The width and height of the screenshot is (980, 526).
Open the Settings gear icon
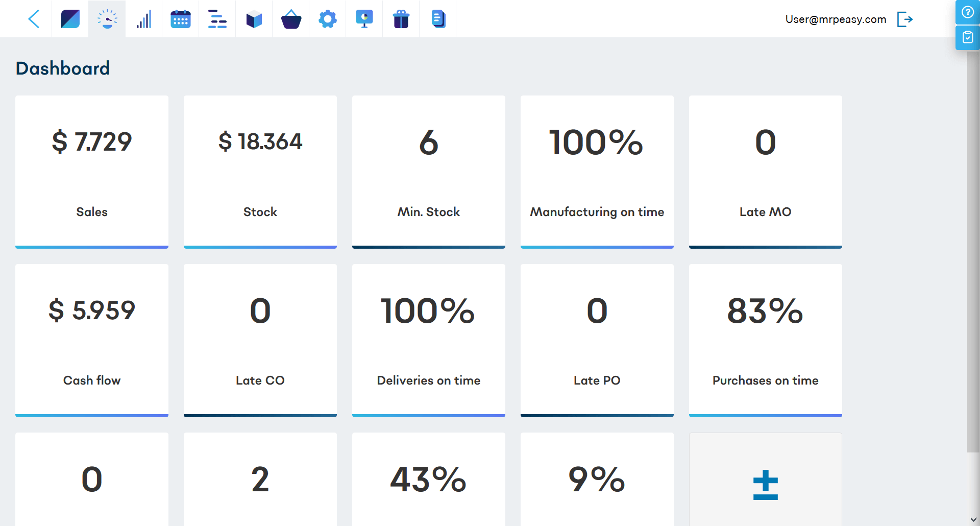pyautogui.click(x=328, y=19)
